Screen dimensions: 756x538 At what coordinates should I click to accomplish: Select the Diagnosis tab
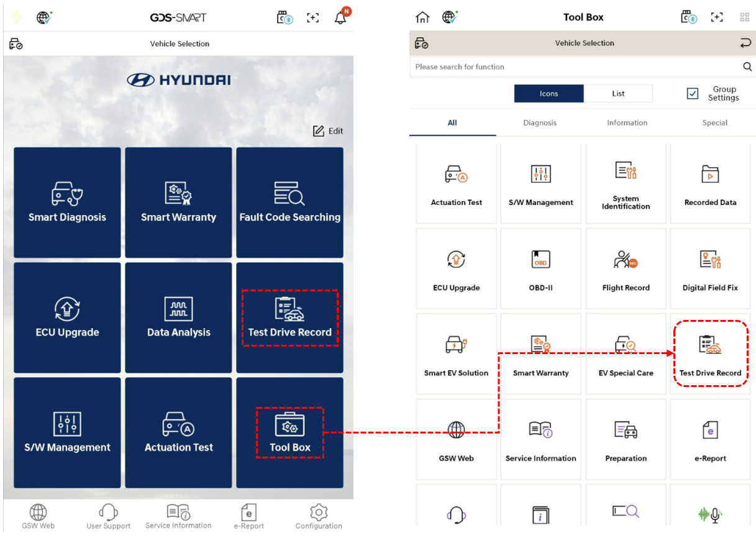point(540,123)
